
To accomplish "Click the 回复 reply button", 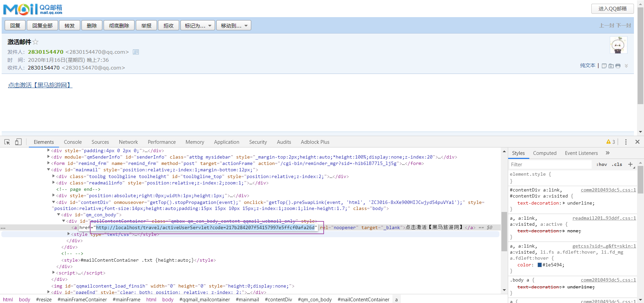I will (x=15, y=26).
